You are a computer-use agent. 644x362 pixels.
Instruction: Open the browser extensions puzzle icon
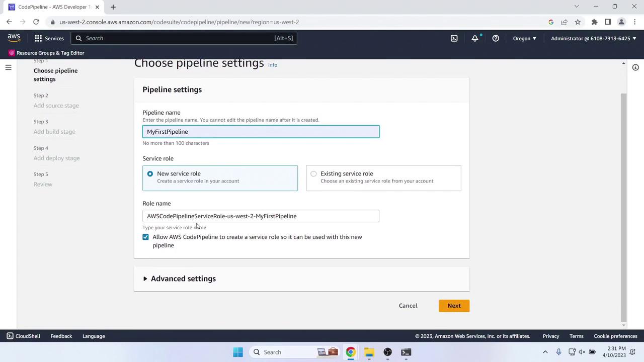594,22
